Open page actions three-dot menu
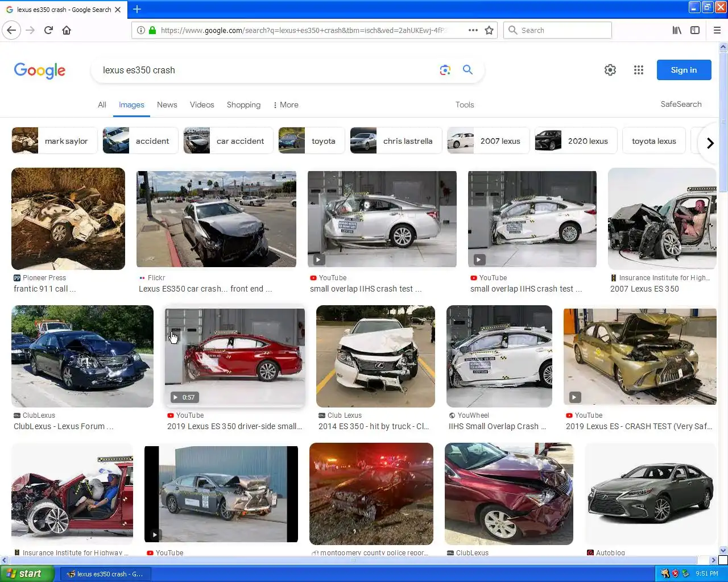Screen dimensions: 728x582 473,30
